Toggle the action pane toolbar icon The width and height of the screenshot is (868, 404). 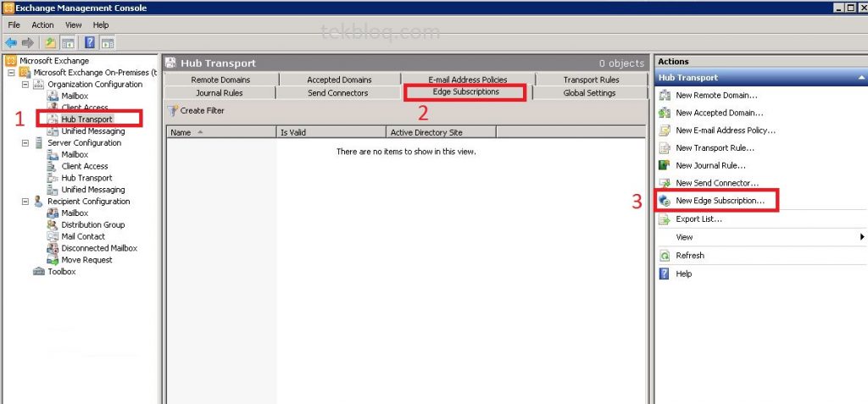point(107,42)
